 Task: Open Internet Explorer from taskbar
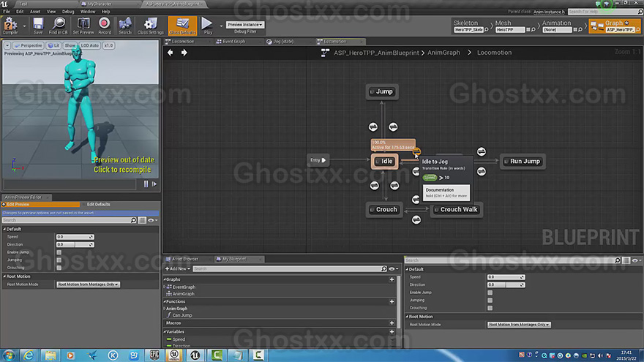(29, 355)
